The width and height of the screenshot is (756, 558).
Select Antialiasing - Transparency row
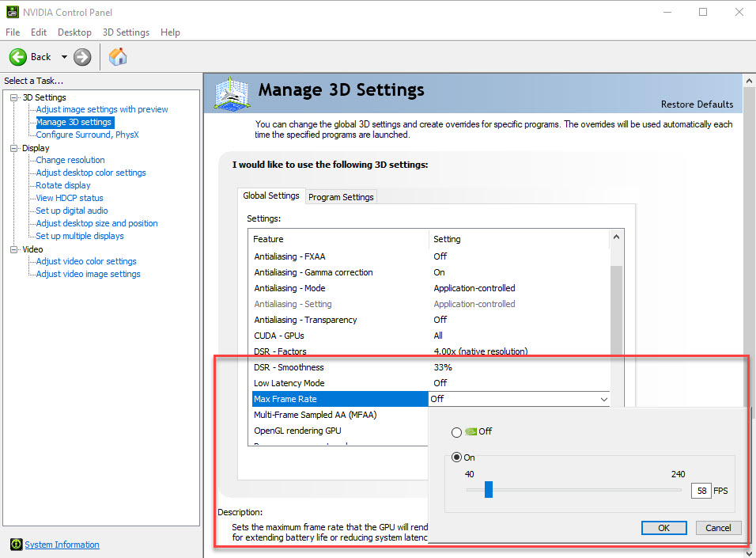(431, 320)
